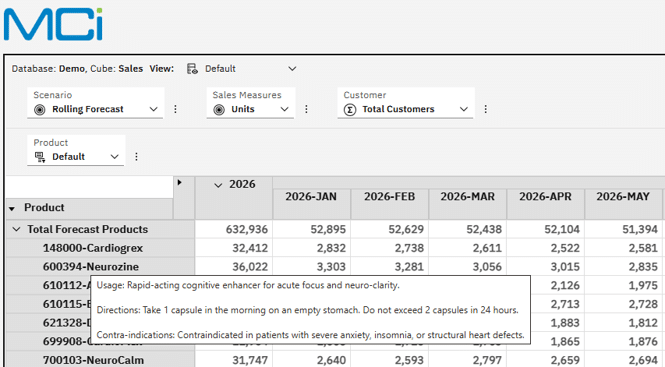Click the 1,865 cell
Viewport: 665px width, 367px height.
[558, 341]
